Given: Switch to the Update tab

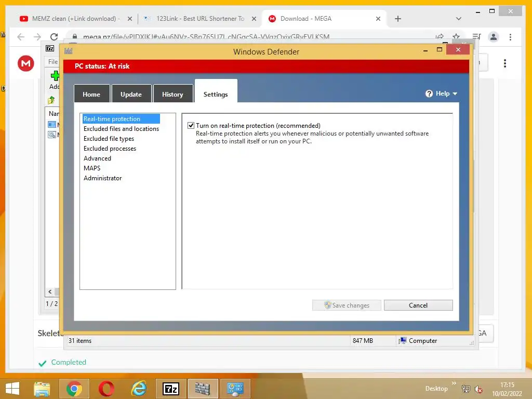Looking at the screenshot, I should pos(131,94).
